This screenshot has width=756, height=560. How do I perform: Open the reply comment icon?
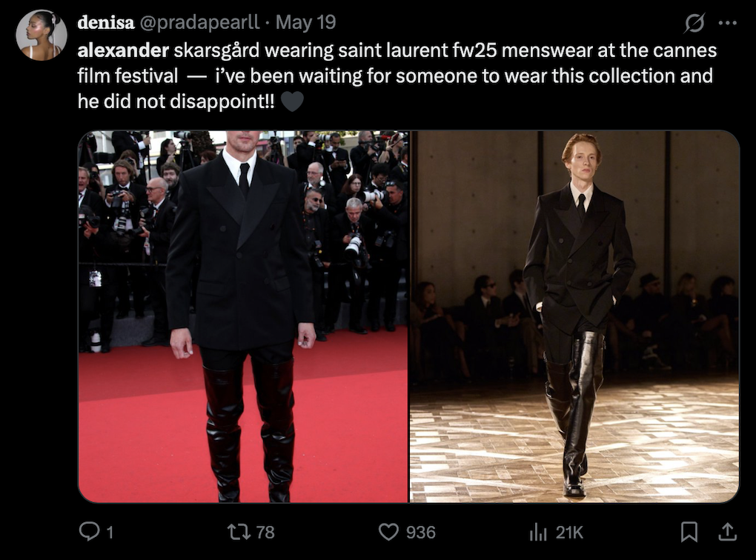pos(89,532)
